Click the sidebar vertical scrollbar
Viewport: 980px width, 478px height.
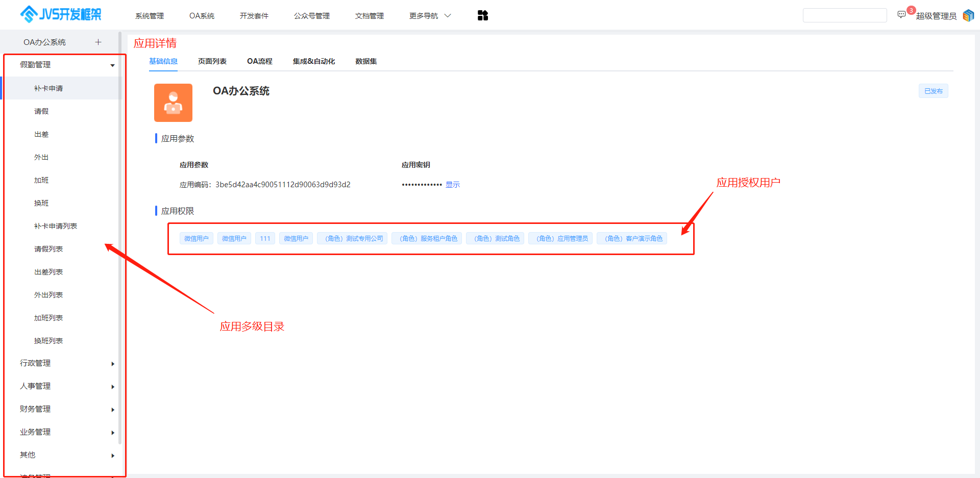(x=120, y=237)
